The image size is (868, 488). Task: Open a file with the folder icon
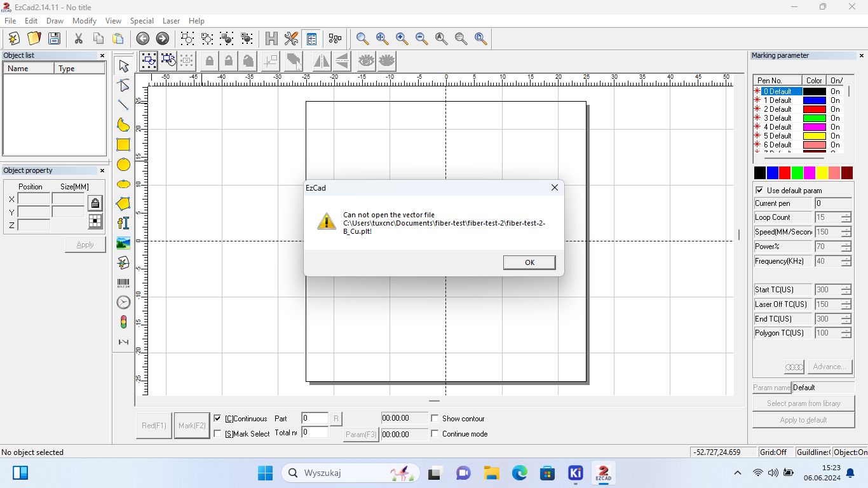point(34,38)
